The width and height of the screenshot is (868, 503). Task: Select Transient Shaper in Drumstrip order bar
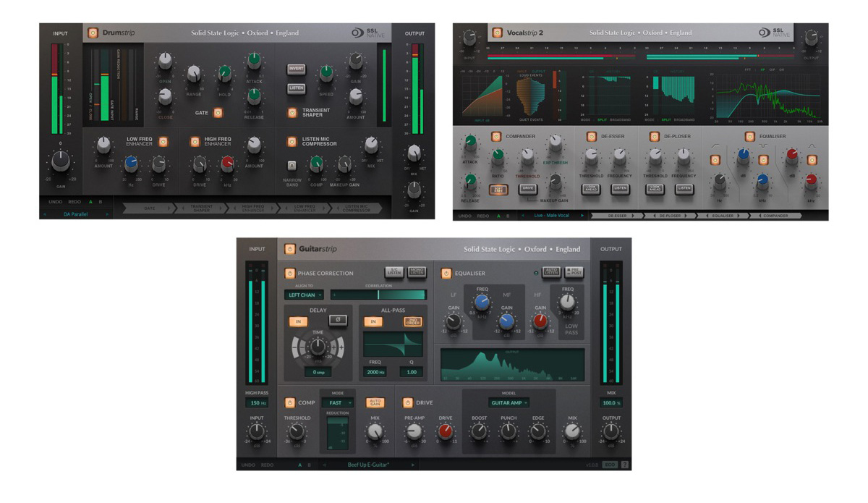click(x=202, y=208)
